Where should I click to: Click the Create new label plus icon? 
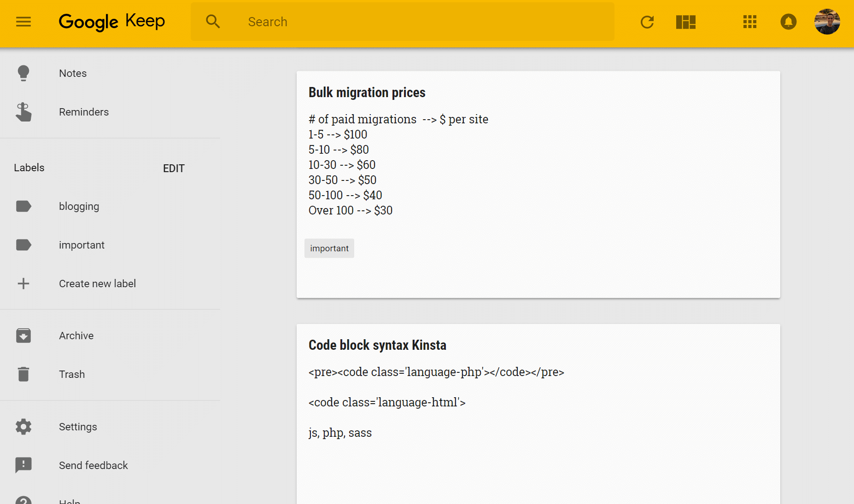coord(23,284)
